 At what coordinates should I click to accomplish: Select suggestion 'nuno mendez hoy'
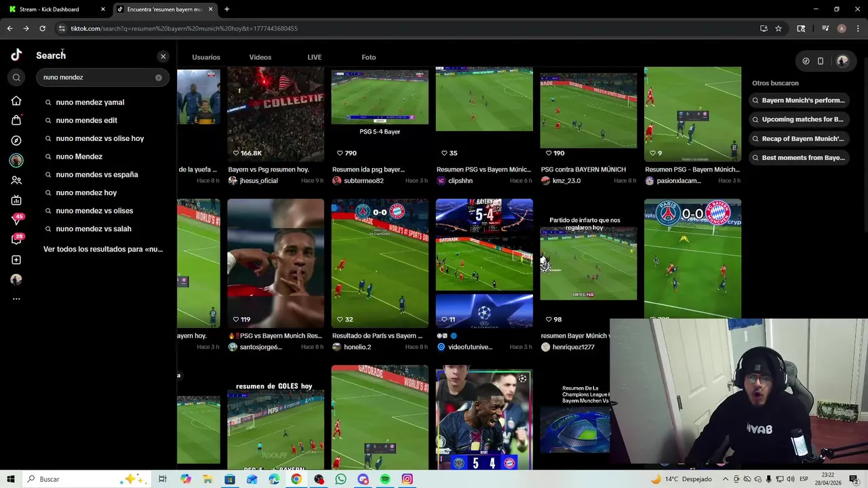86,192
